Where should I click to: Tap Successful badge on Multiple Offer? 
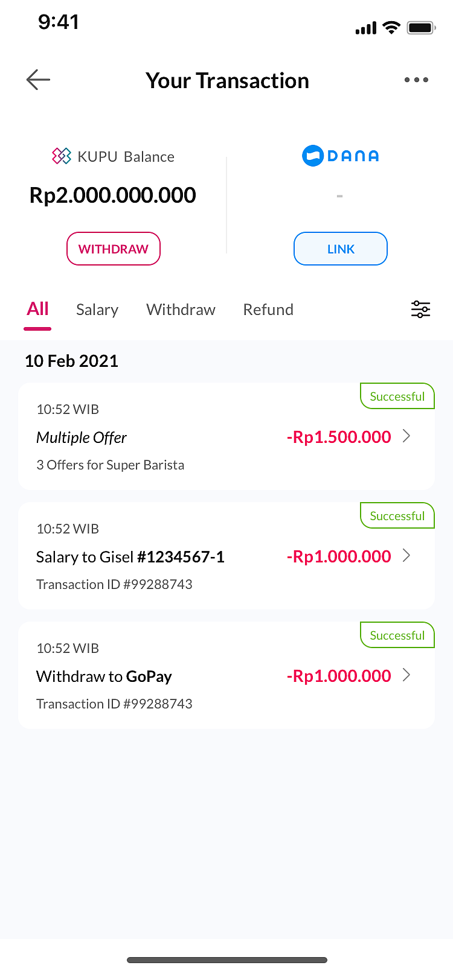397,396
